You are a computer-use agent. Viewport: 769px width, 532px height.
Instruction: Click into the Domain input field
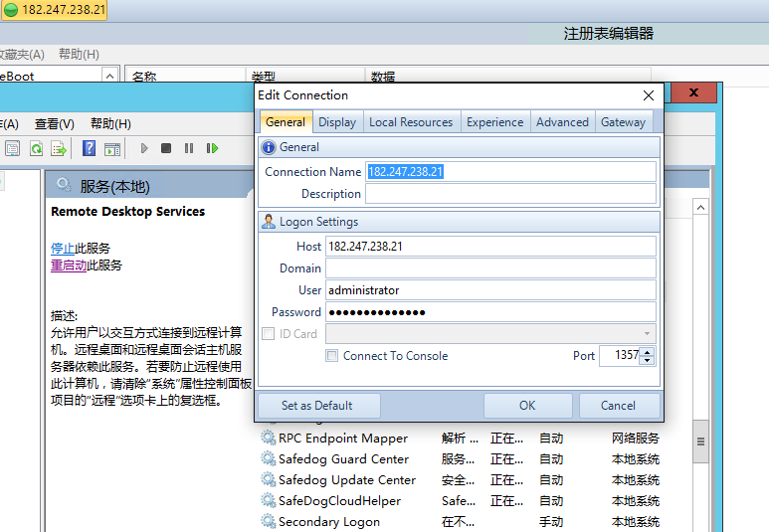click(x=490, y=268)
